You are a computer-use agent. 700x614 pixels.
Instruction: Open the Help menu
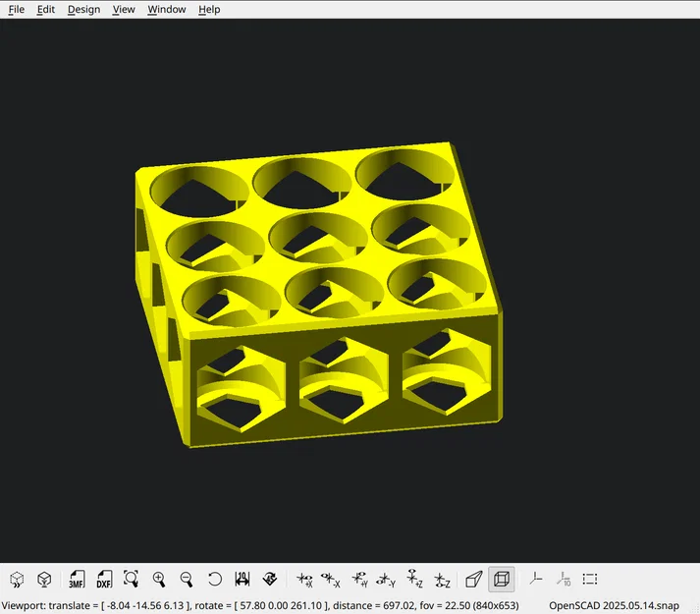point(209,10)
